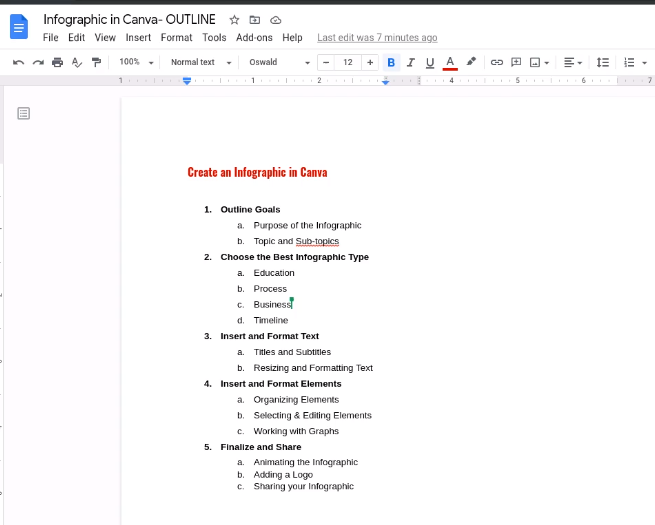Open the Insert menu
This screenshot has width=655, height=525.
coord(138,38)
